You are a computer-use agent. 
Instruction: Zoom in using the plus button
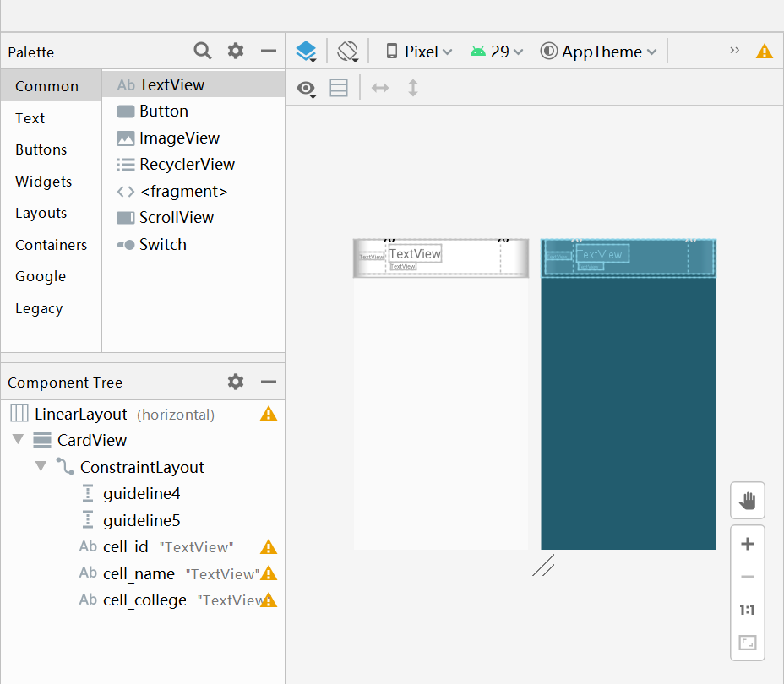(x=747, y=544)
